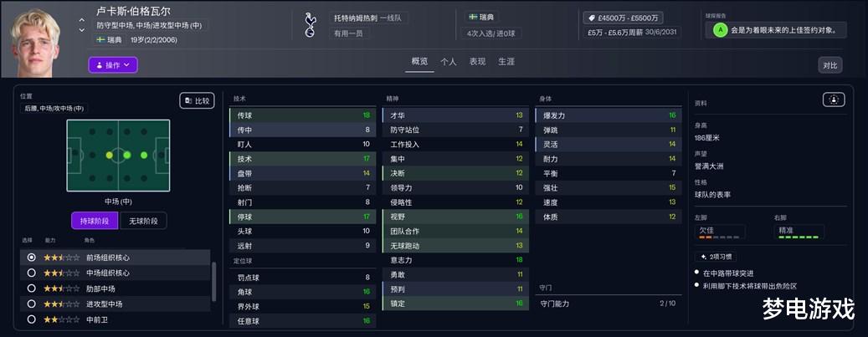Viewport: 868px width, 337px height.
Task: Go to previous player with up chevron
Action: pos(81,19)
